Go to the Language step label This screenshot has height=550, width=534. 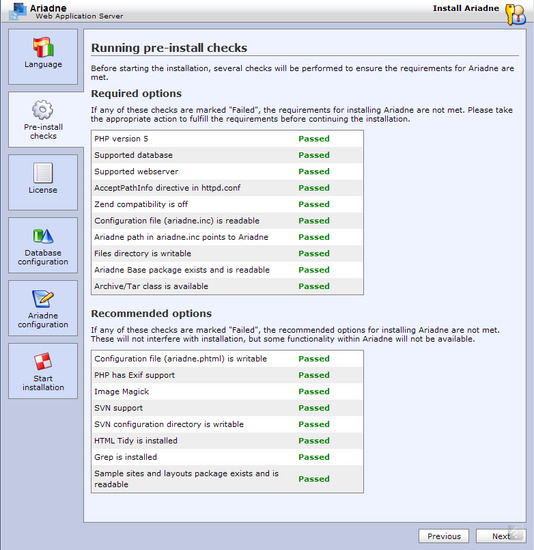point(43,65)
